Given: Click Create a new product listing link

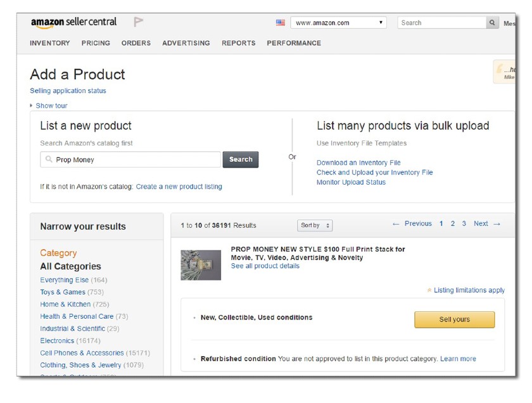Looking at the screenshot, I should tap(179, 187).
